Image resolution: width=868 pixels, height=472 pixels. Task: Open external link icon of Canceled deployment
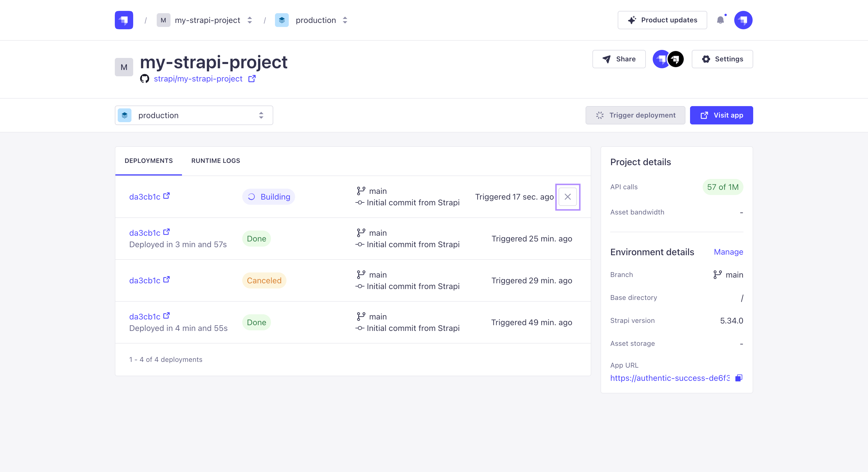click(166, 280)
